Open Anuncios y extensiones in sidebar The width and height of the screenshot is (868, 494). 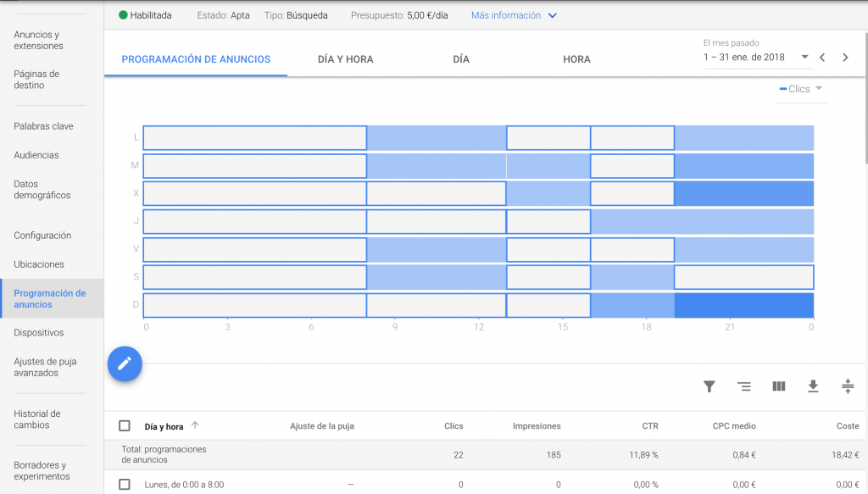click(38, 41)
